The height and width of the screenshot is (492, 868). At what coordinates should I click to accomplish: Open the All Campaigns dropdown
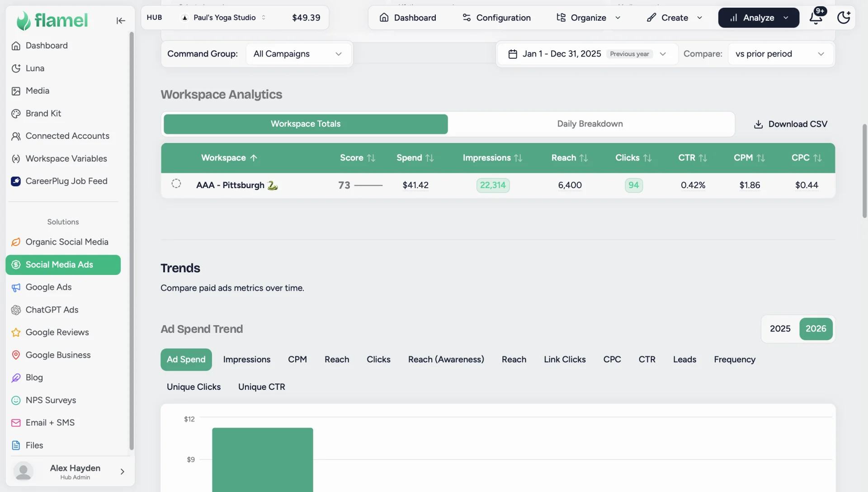tap(298, 54)
